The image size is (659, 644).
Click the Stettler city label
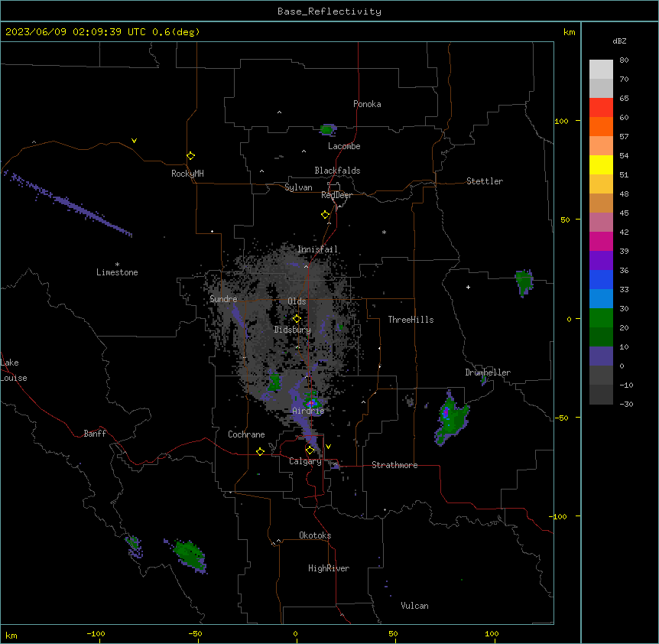(485, 181)
